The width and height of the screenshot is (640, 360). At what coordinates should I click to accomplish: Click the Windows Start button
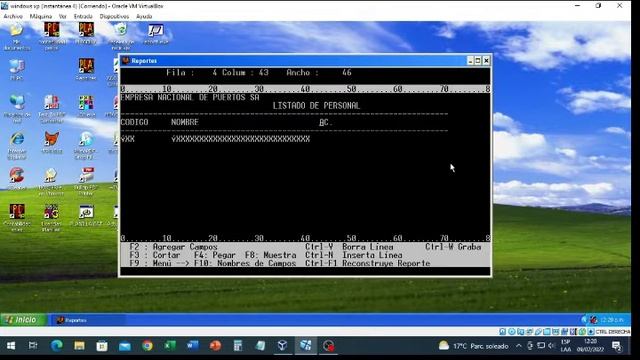click(11, 346)
